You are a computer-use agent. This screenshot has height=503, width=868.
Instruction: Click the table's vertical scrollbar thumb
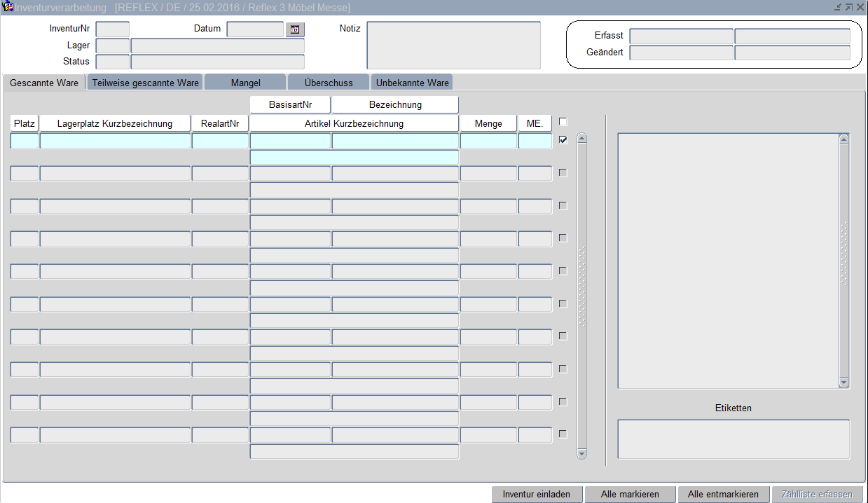(x=581, y=287)
